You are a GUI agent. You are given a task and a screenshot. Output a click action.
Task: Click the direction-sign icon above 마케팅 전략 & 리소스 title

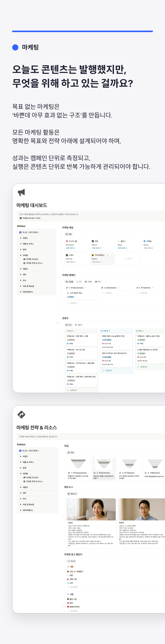point(22,415)
